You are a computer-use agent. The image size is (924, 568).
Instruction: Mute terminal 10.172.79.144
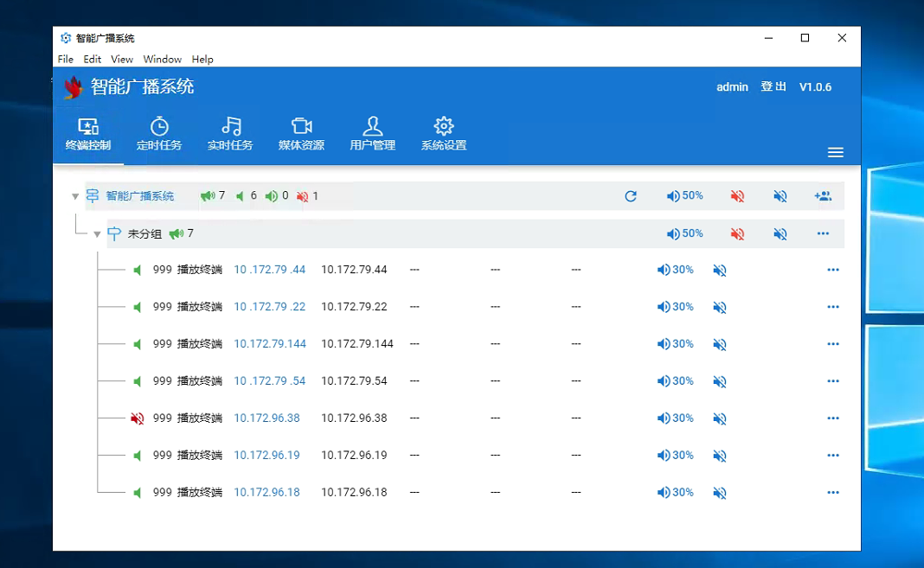pos(720,344)
